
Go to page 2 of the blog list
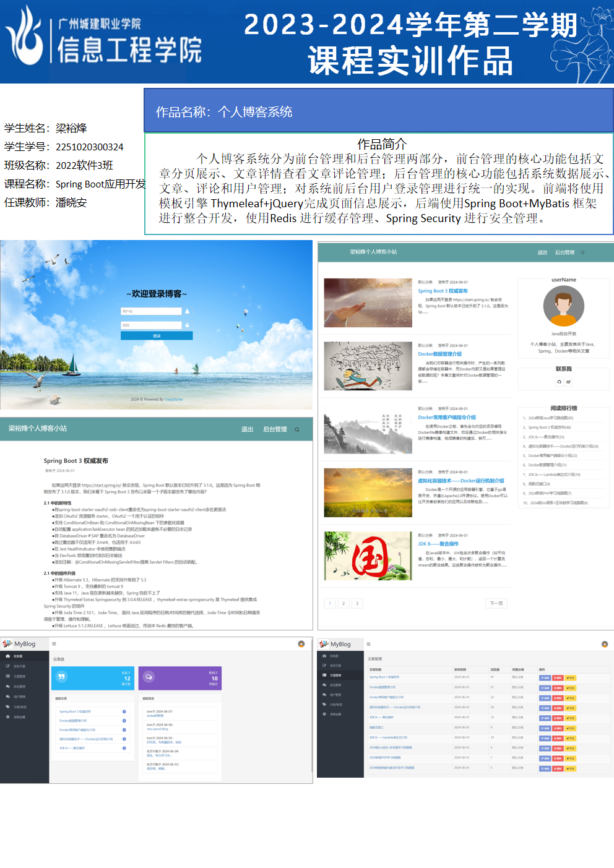pos(344,603)
